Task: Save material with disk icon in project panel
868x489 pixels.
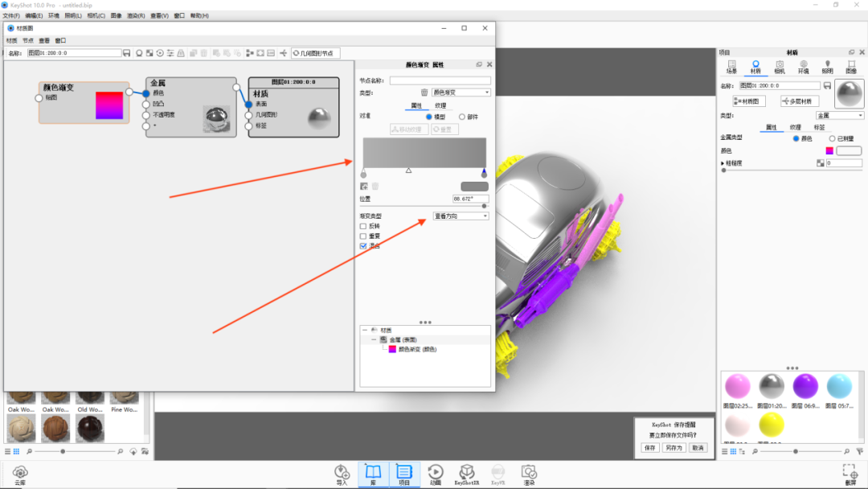Action: (827, 86)
